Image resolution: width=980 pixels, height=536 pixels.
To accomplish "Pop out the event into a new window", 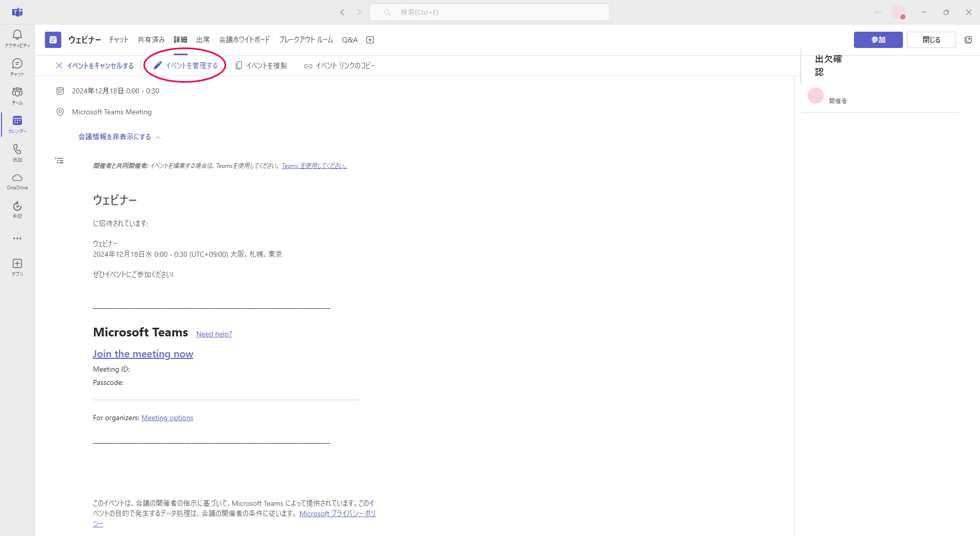I will [968, 40].
